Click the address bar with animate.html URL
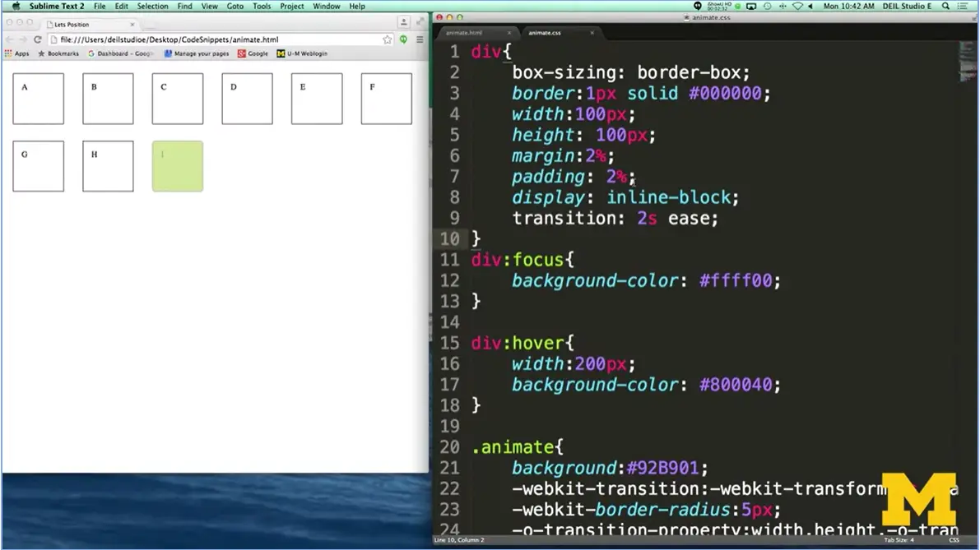The height and width of the screenshot is (550, 980). click(214, 39)
